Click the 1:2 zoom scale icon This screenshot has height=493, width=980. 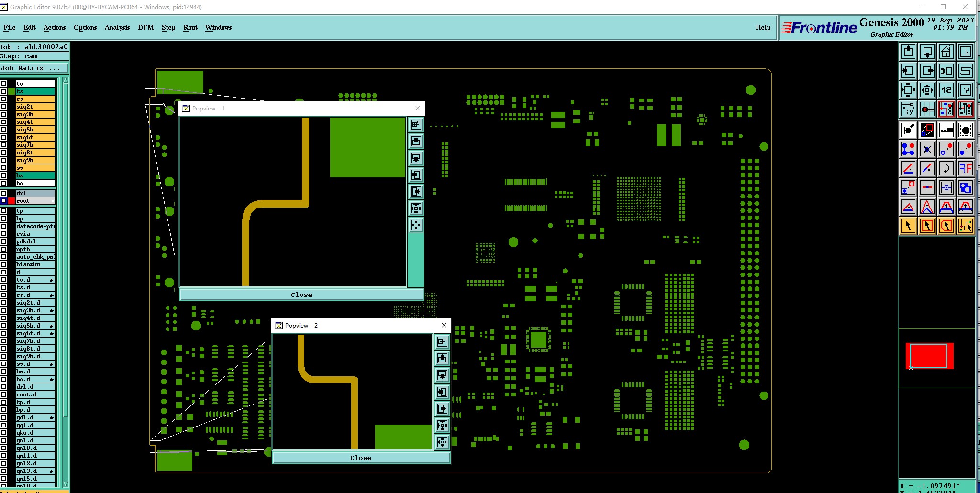[x=947, y=90]
